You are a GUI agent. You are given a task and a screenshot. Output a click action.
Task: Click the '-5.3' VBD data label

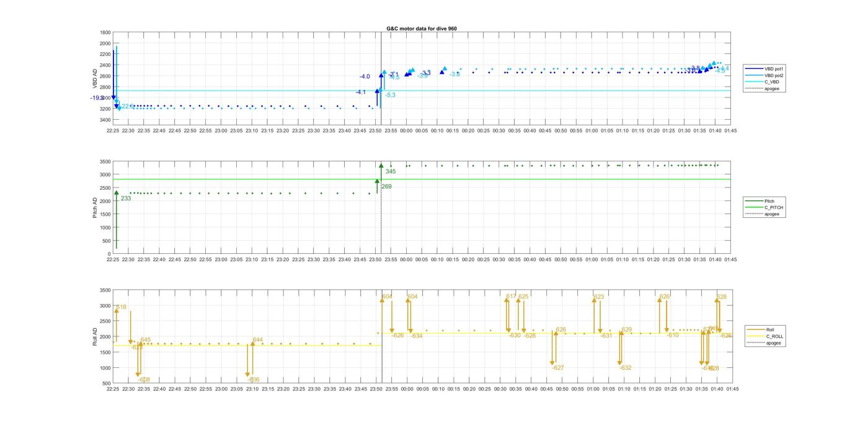tap(390, 95)
